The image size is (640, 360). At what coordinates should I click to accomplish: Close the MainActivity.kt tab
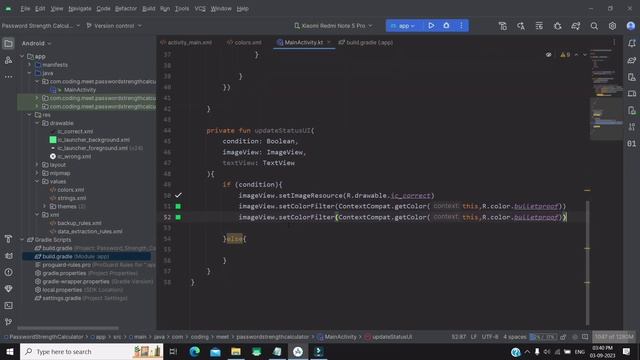click(329, 42)
